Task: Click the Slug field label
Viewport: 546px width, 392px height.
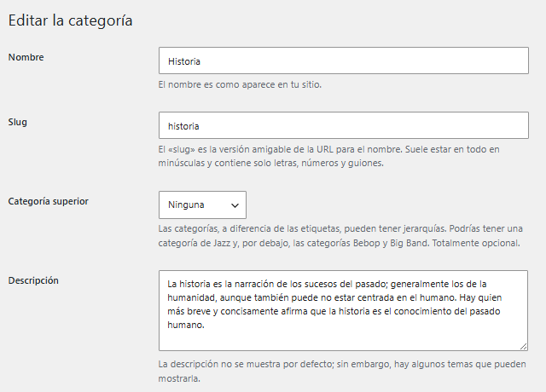Action: (x=18, y=123)
